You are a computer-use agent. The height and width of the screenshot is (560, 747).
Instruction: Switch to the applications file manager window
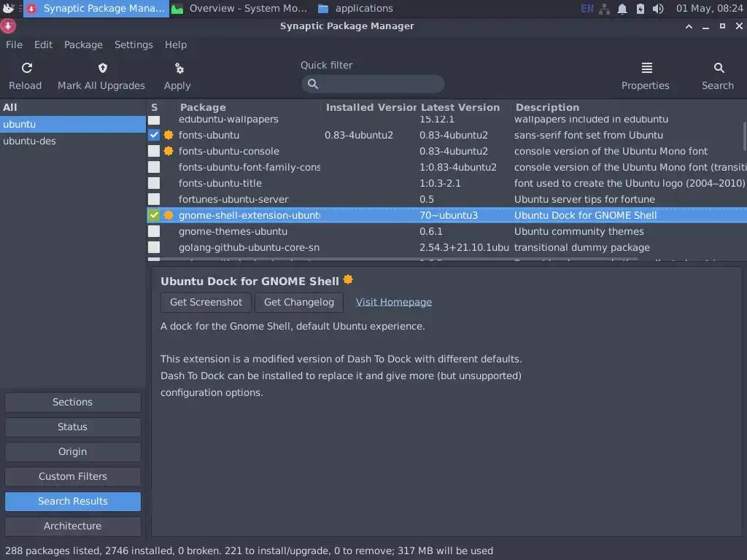pos(356,9)
